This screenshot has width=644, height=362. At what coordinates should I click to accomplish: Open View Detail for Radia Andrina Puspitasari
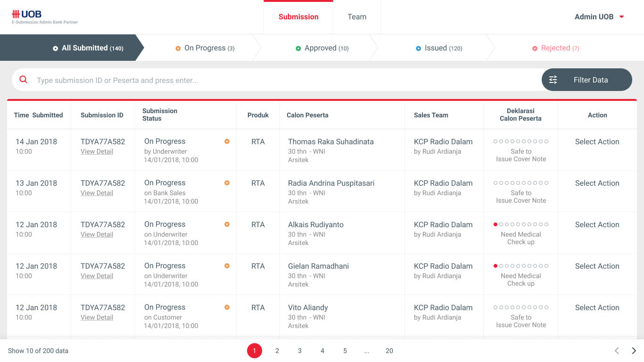(97, 193)
